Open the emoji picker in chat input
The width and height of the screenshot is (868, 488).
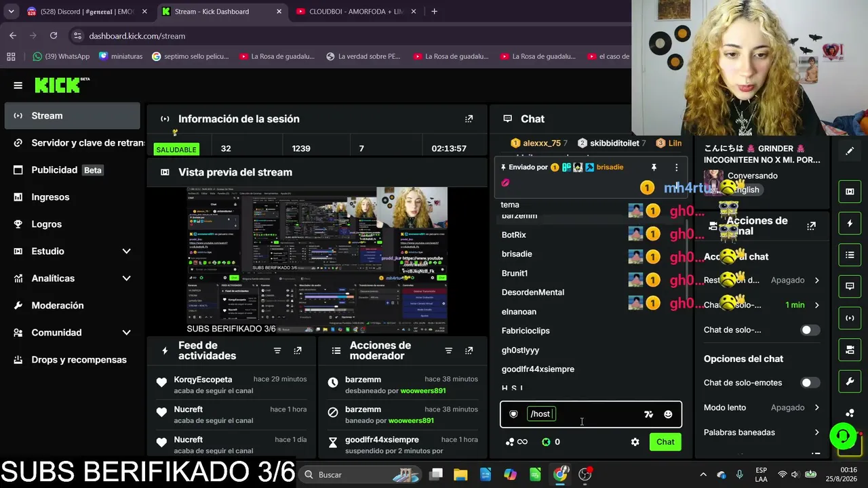[x=668, y=414]
